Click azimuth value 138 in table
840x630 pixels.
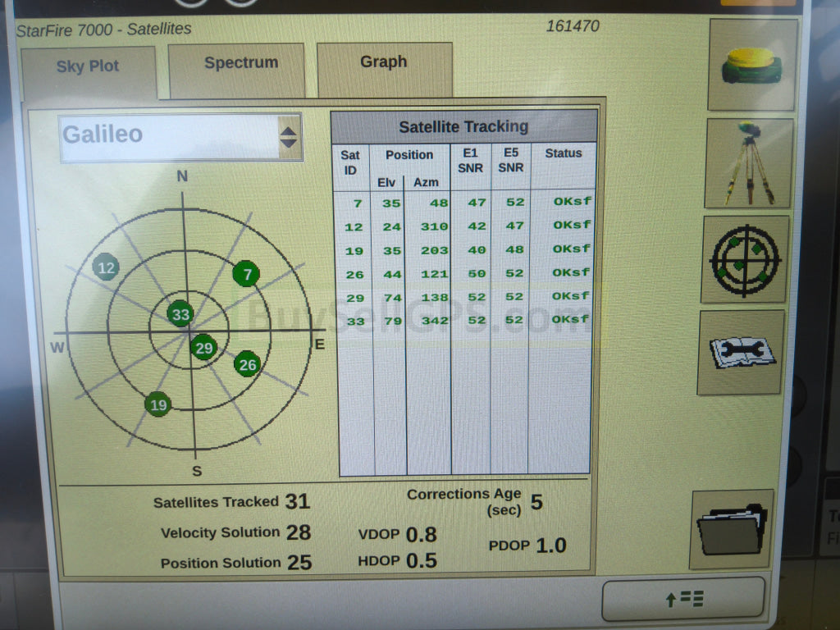click(x=435, y=297)
